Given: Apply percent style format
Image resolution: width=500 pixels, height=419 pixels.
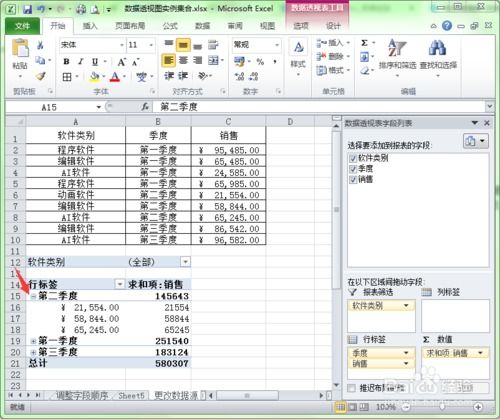Looking at the screenshot, I should (x=260, y=62).
